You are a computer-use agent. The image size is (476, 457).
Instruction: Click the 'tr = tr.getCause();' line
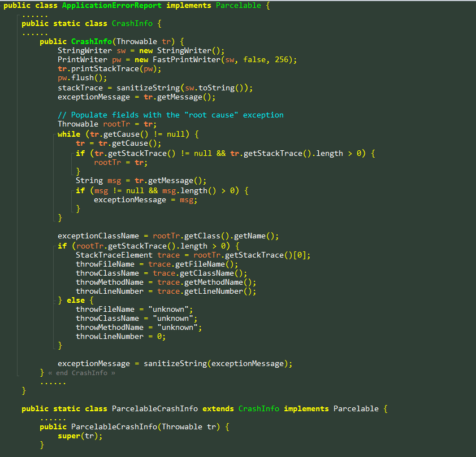click(x=118, y=143)
